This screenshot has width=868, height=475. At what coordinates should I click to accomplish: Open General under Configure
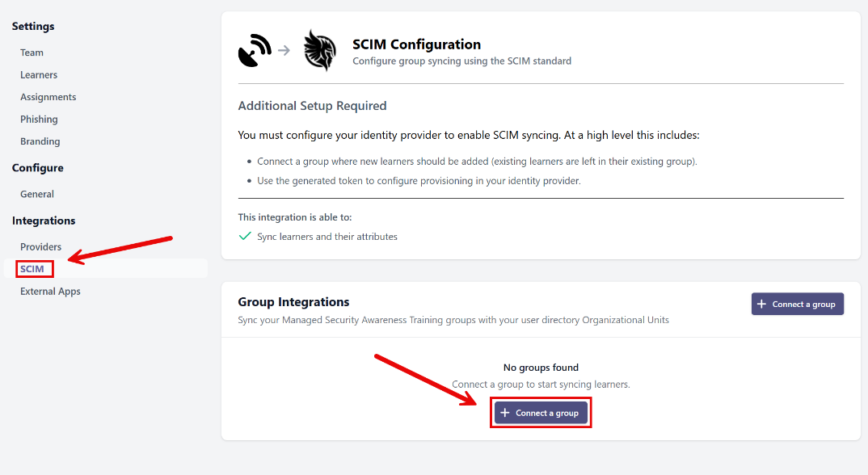point(36,193)
